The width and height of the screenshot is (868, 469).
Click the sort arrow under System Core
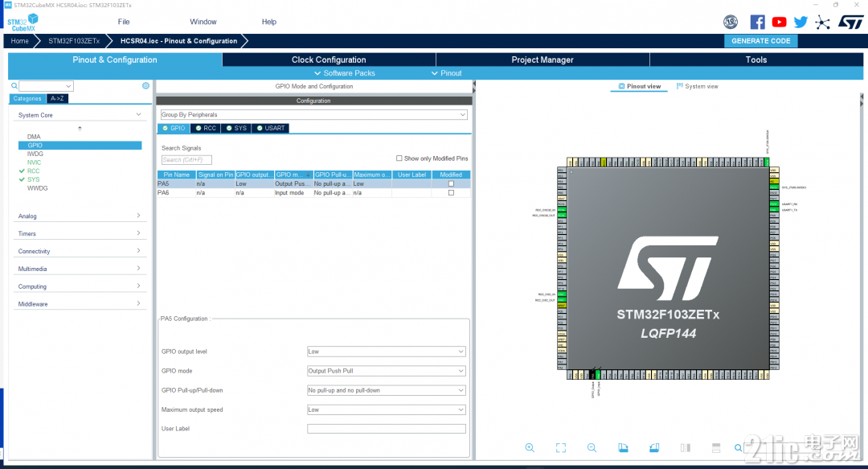pos(80,128)
